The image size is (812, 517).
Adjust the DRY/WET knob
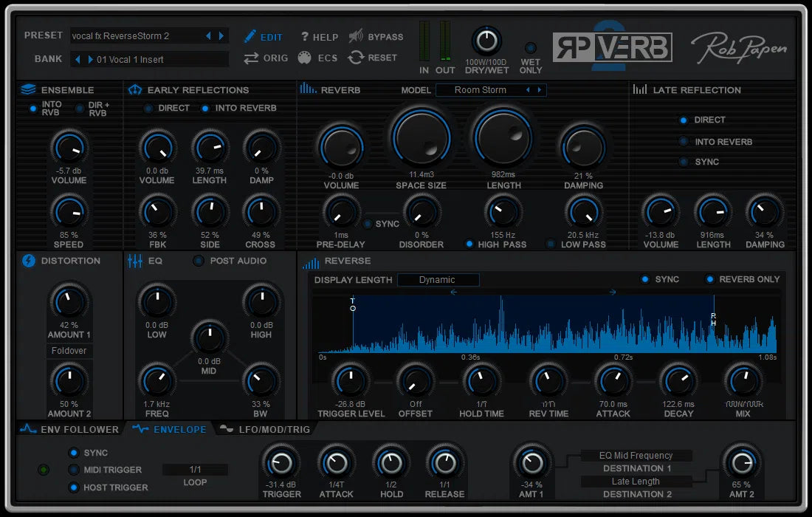(x=486, y=41)
